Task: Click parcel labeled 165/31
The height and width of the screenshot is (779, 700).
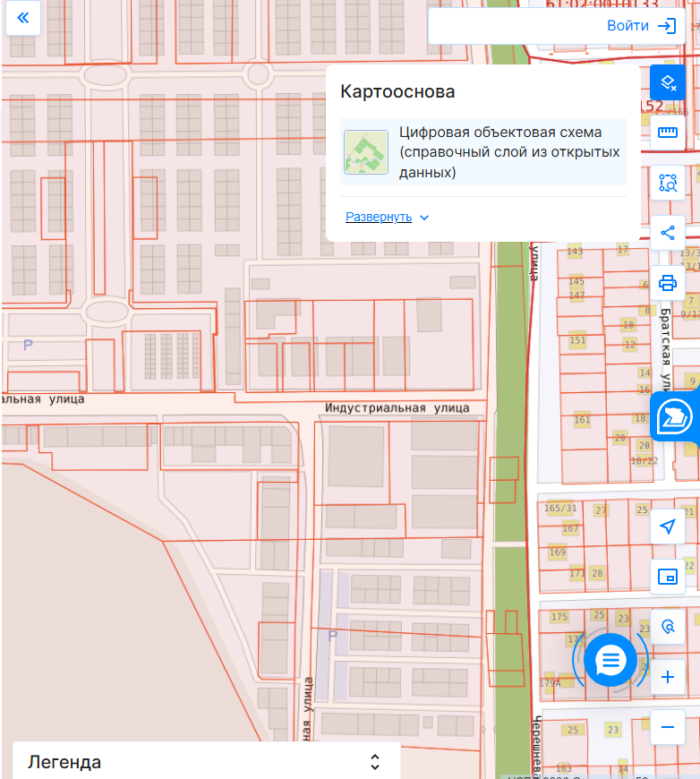Action: click(560, 508)
